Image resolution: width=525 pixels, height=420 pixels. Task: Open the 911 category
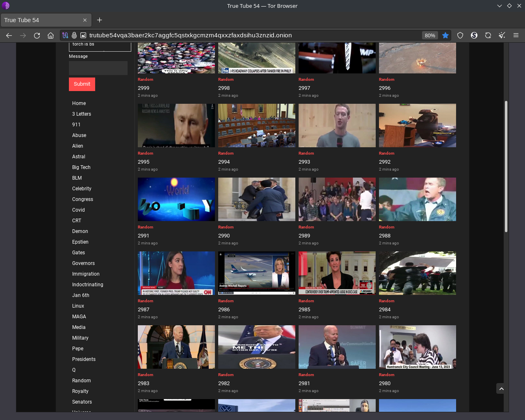point(76,125)
